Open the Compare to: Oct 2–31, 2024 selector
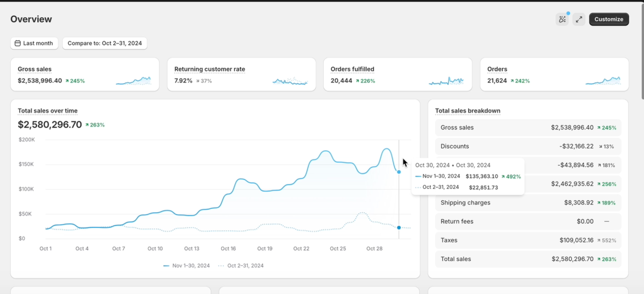Viewport: 644px width, 294px height. click(x=105, y=43)
